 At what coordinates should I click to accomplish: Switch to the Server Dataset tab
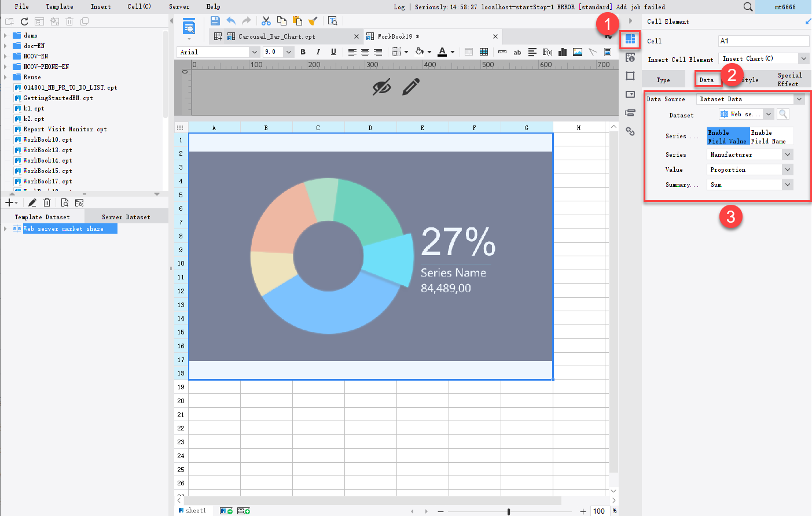[126, 217]
